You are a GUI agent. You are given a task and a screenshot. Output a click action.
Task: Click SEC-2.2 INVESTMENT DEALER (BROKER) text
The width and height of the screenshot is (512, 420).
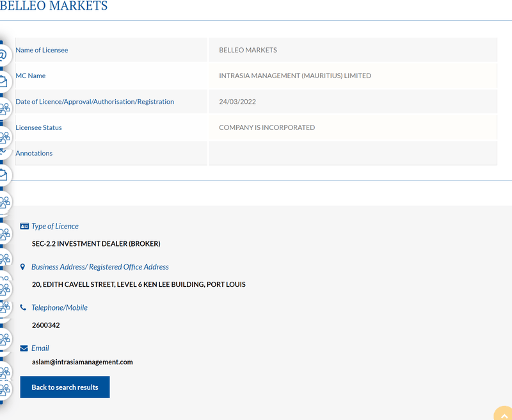tap(96, 244)
